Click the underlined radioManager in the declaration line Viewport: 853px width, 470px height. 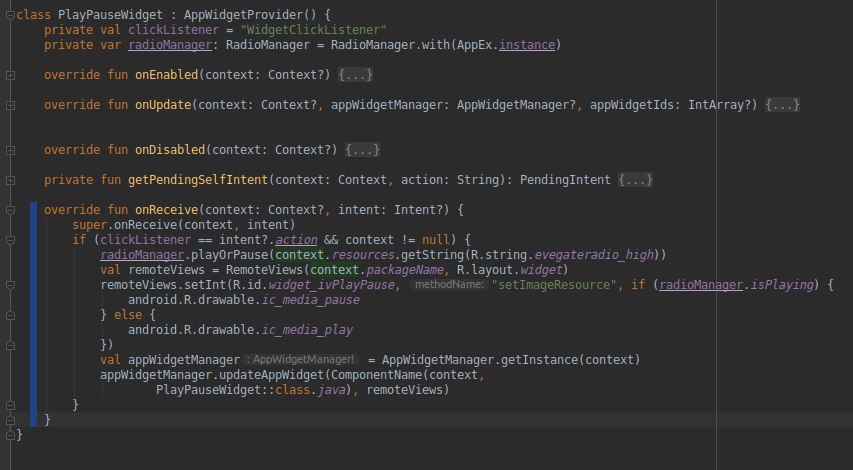click(x=170, y=45)
